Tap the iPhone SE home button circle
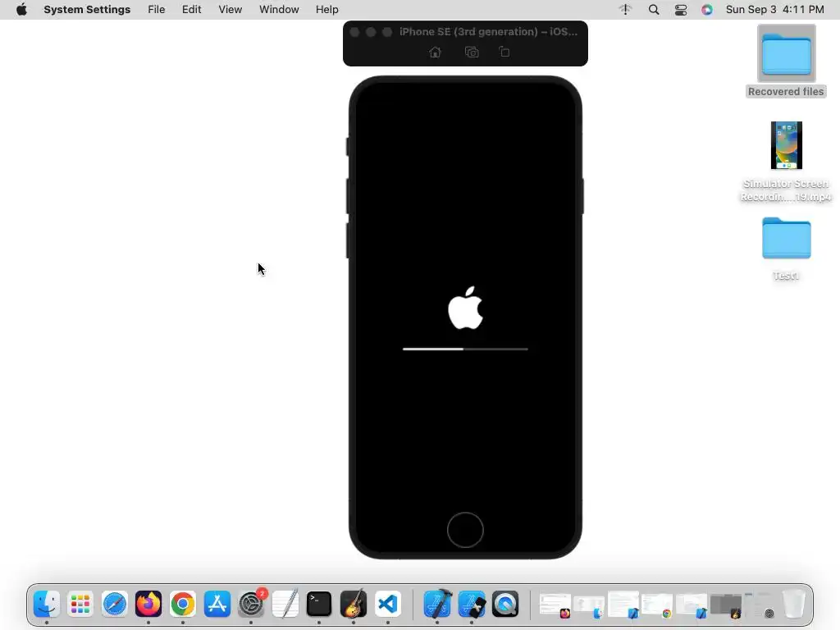Viewport: 840px width, 630px height. coord(465,530)
